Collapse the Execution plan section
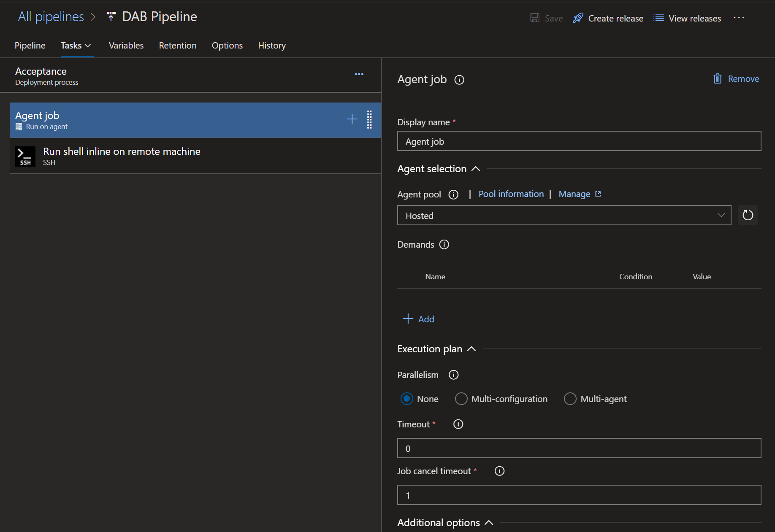Image resolution: width=775 pixels, height=532 pixels. [472, 349]
